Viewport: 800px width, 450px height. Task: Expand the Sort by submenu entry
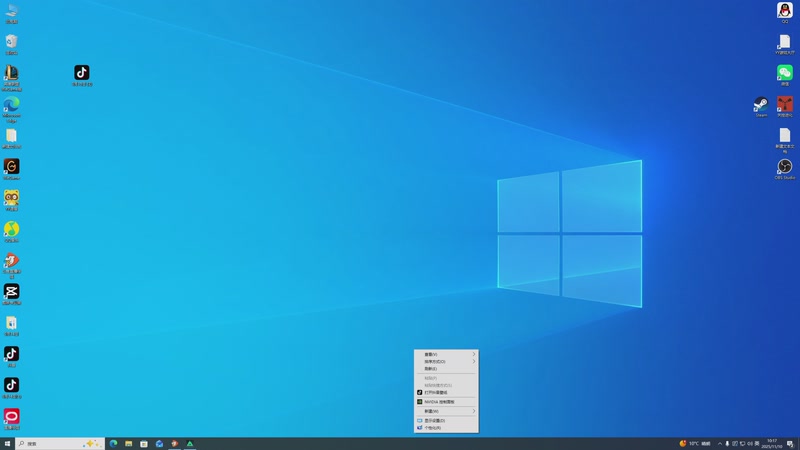point(446,361)
